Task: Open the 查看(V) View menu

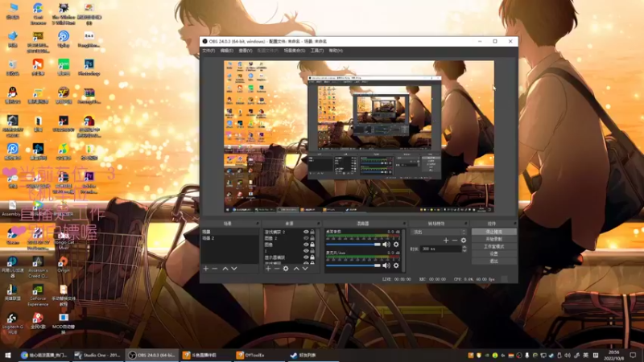Action: [246, 51]
